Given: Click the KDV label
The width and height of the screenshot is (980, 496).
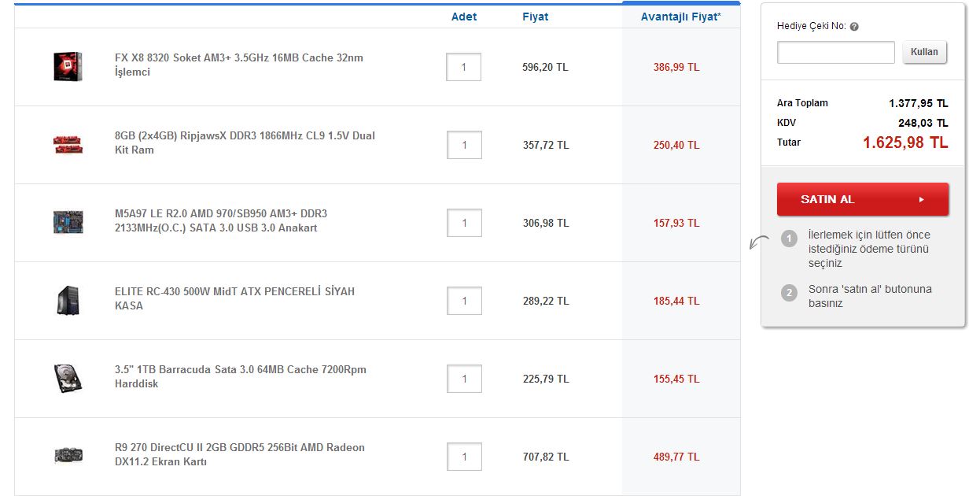Looking at the screenshot, I should (787, 123).
